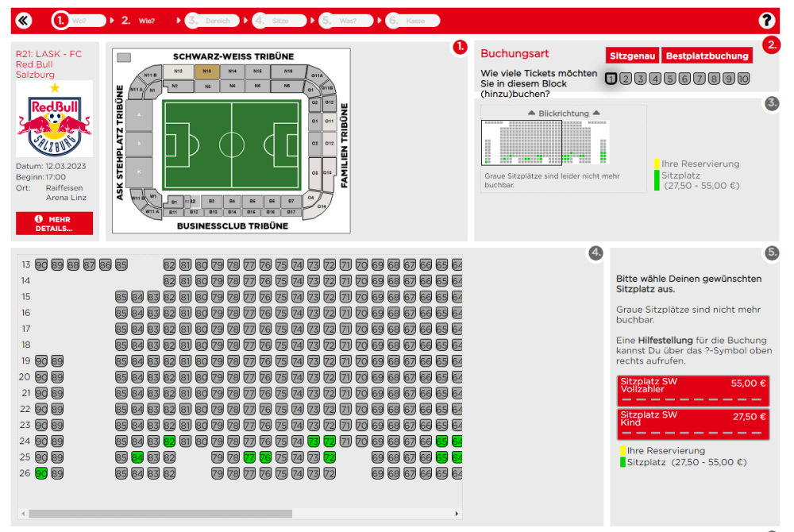Image resolution: width=794 pixels, height=532 pixels.
Task: Open the question mark help icon
Action: [x=767, y=21]
